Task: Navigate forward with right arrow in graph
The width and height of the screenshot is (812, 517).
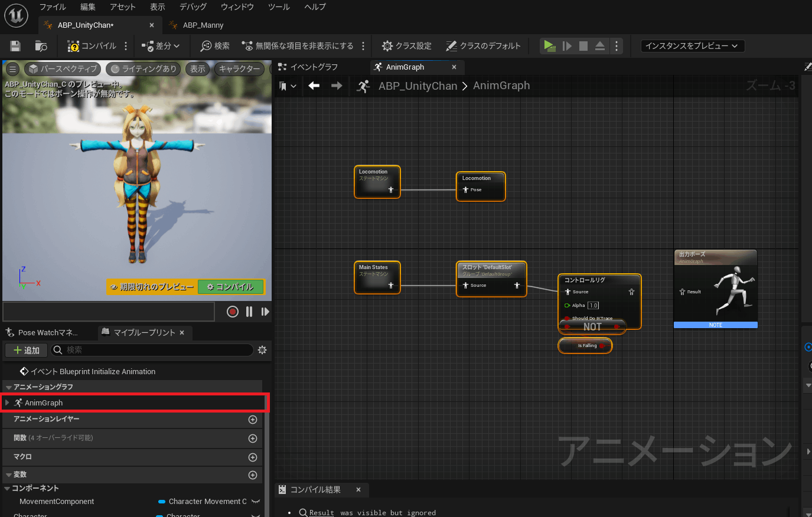Action: tap(337, 86)
